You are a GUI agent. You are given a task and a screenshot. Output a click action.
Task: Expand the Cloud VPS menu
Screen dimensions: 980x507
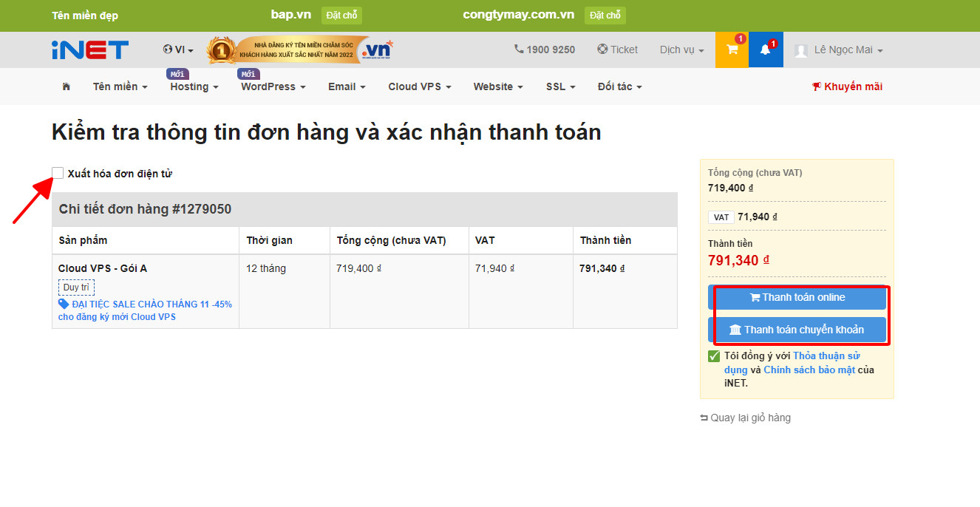(x=420, y=86)
